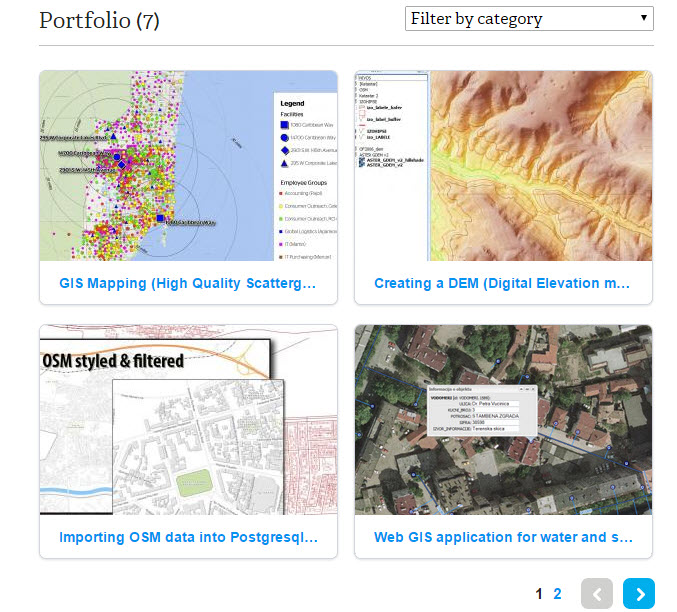Click the 'OSM styled & filtered' banner text

113,359
